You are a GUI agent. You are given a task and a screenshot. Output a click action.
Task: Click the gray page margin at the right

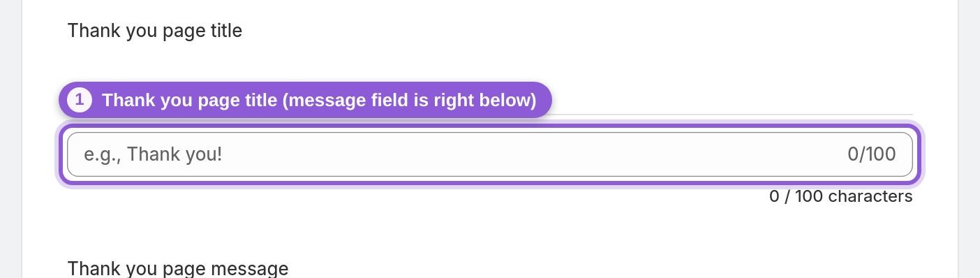(969, 139)
